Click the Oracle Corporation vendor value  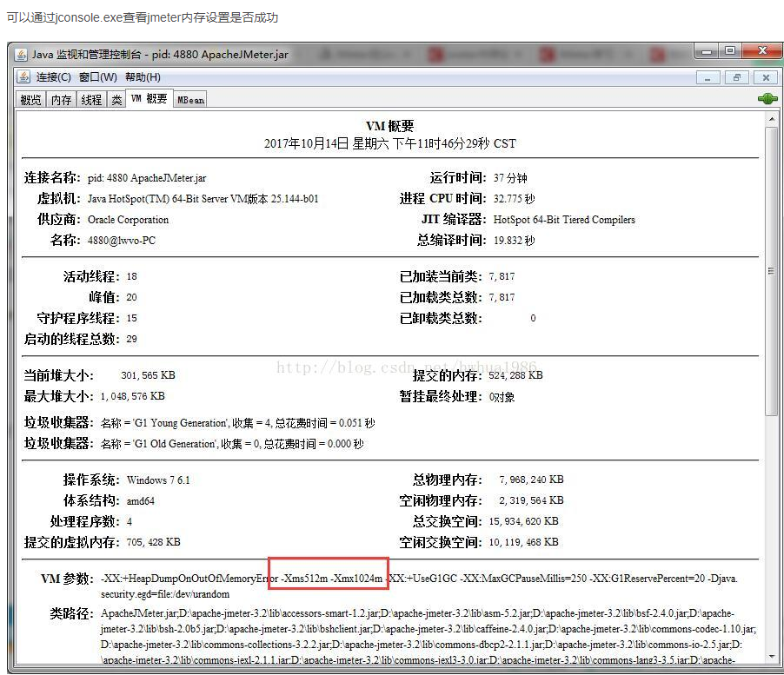(128, 220)
